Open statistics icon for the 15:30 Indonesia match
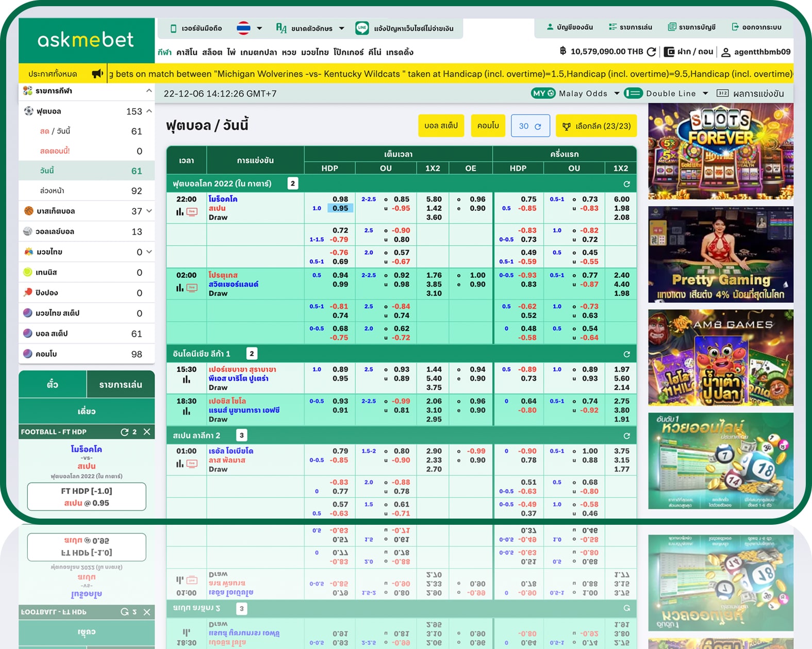The image size is (812, 649). pyautogui.click(x=186, y=380)
